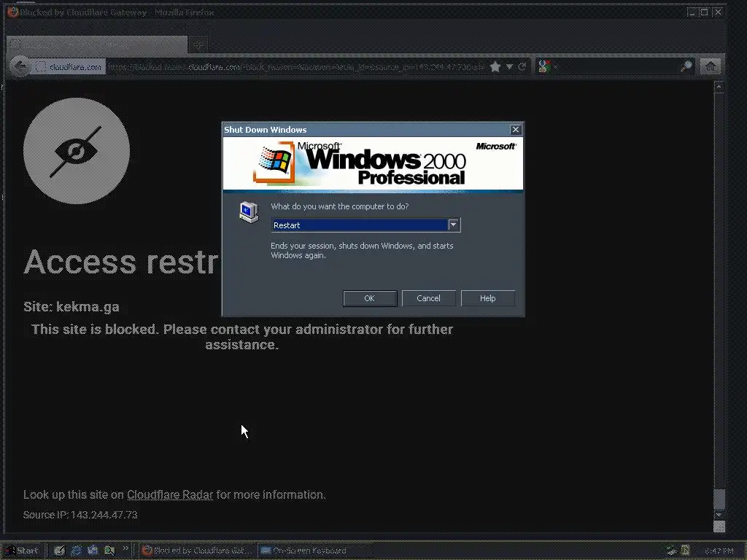Click the computer icon in shutdown dialog

(x=249, y=212)
